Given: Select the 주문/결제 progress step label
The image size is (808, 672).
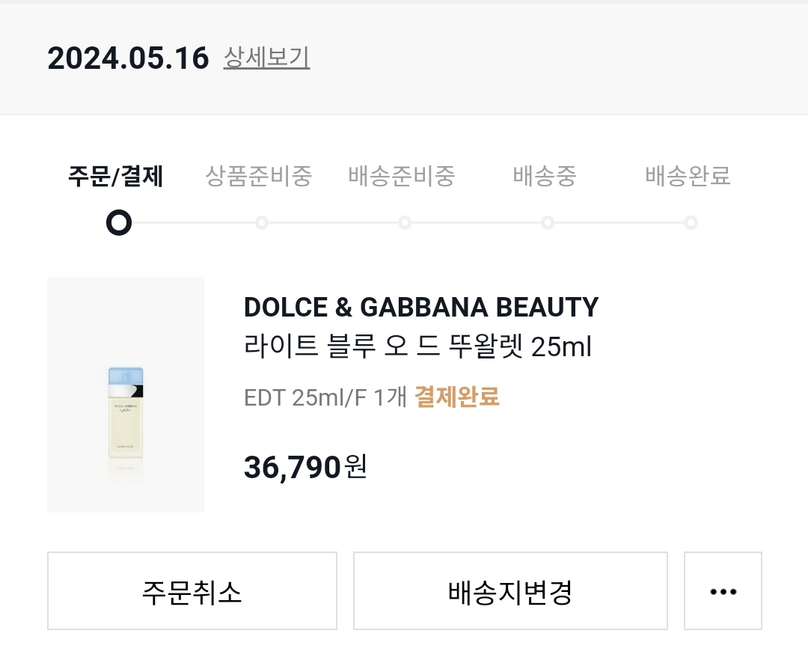Looking at the screenshot, I should point(116,177).
